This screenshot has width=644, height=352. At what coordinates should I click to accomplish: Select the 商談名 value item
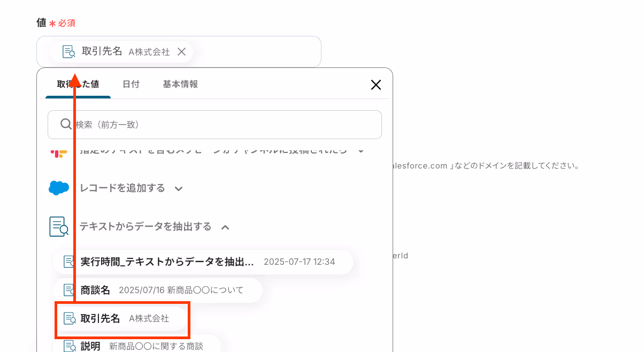coord(157,290)
